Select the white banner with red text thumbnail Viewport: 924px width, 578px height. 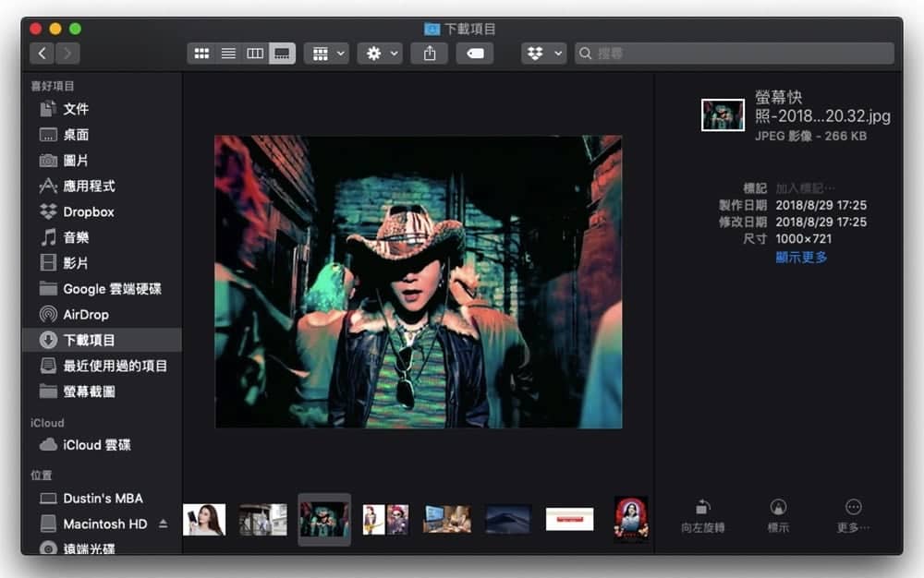(570, 520)
